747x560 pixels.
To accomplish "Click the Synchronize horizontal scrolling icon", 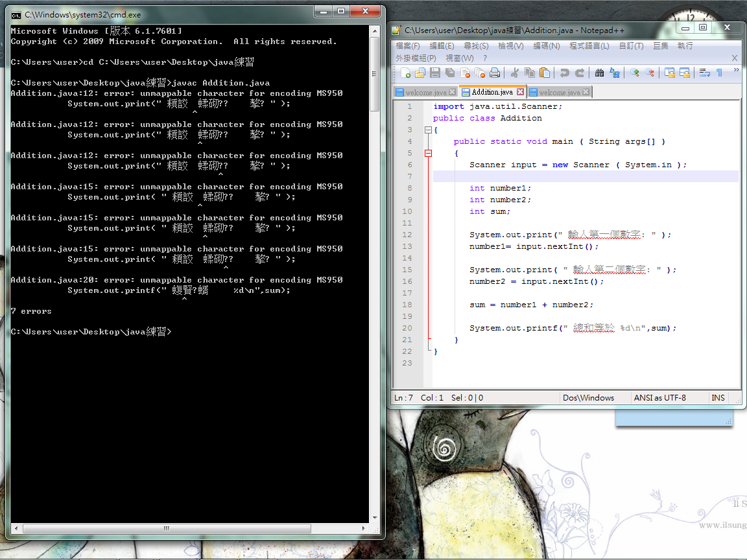I will (685, 73).
